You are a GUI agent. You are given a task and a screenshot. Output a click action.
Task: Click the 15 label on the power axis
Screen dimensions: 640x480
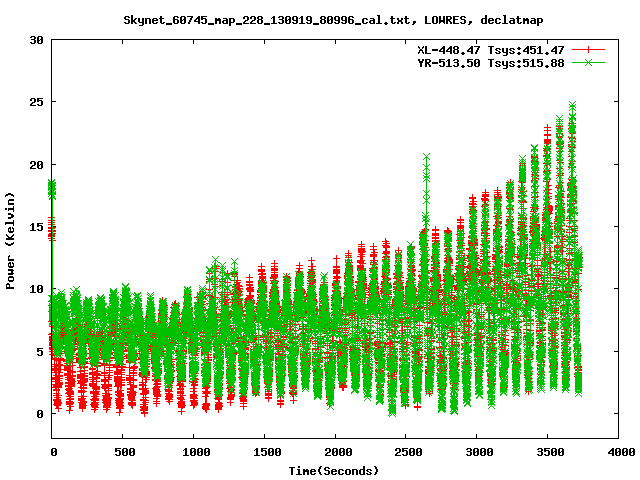(37, 227)
